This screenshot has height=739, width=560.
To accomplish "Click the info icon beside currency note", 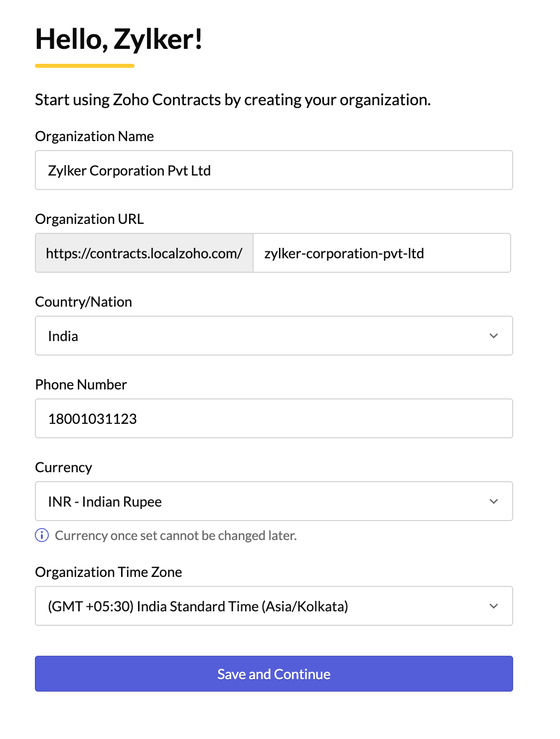I will pos(42,535).
